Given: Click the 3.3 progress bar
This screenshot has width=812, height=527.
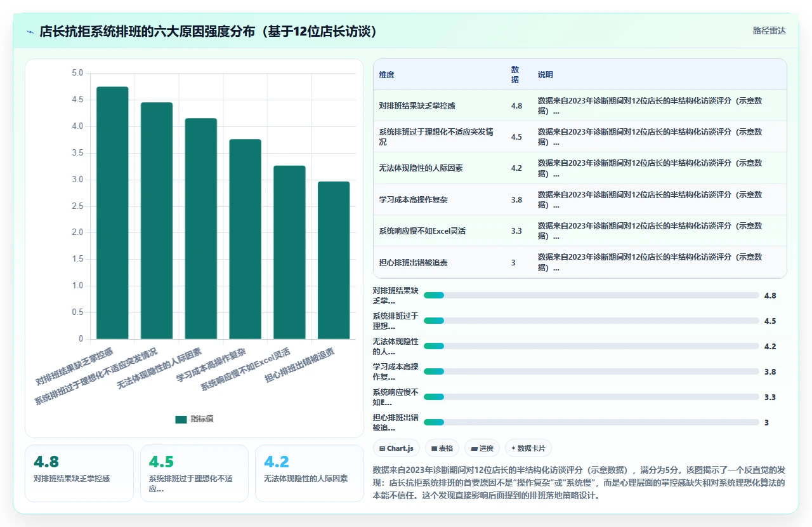Looking at the screenshot, I should [x=591, y=397].
